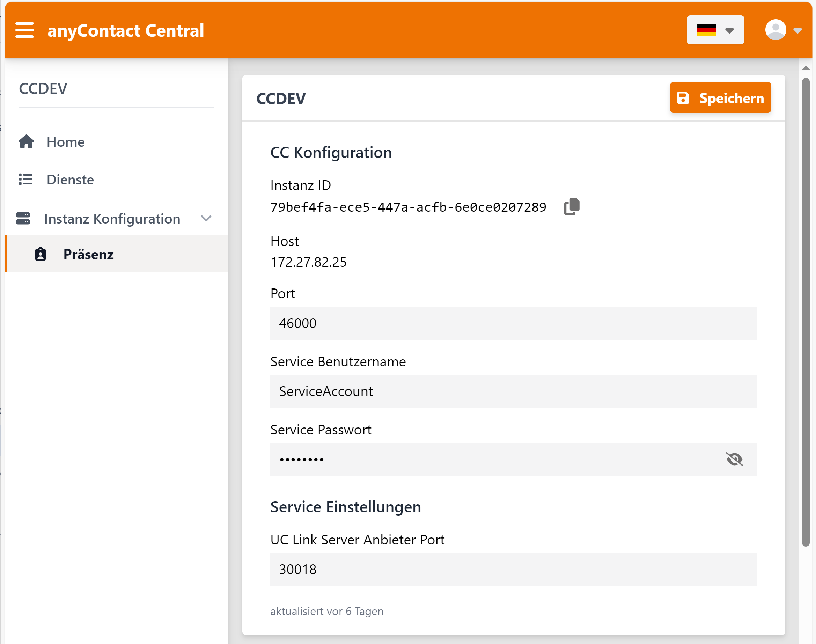816x644 pixels.
Task: Click the Speichern button
Action: point(720,98)
